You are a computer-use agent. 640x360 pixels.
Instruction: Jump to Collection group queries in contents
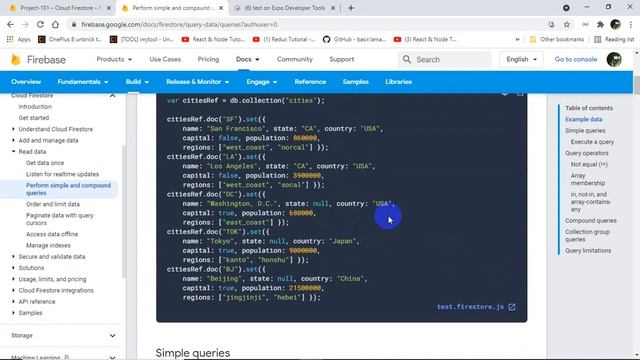pos(587,236)
